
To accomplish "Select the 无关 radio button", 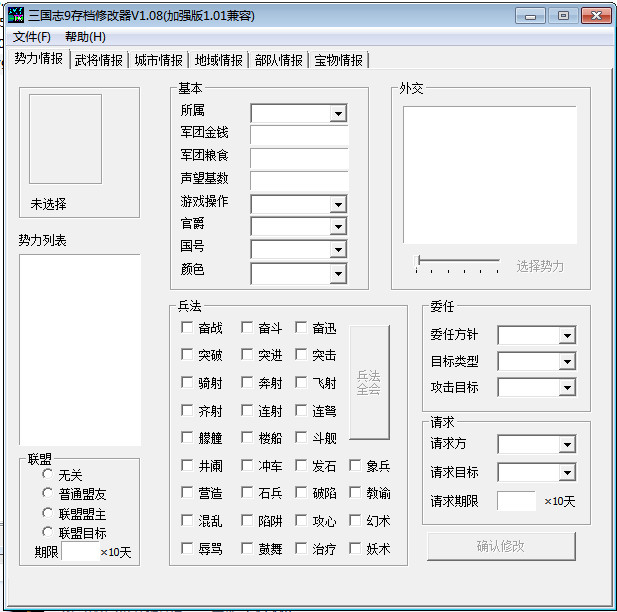I will [x=48, y=474].
